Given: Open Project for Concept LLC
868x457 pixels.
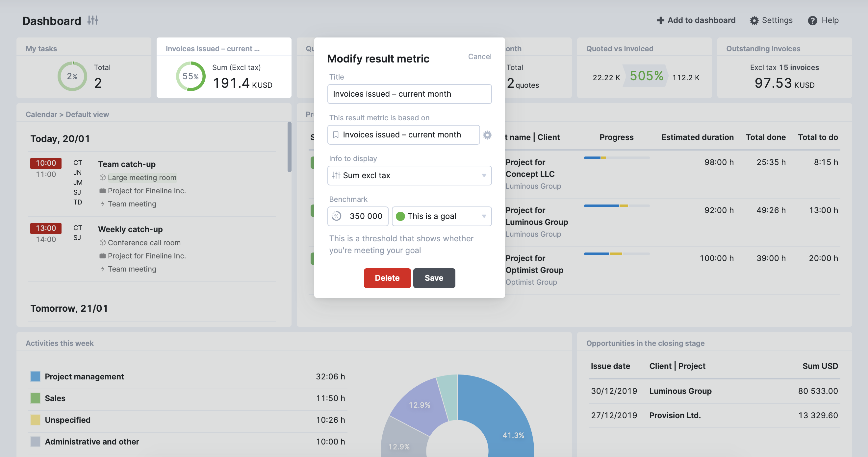Looking at the screenshot, I should point(530,168).
